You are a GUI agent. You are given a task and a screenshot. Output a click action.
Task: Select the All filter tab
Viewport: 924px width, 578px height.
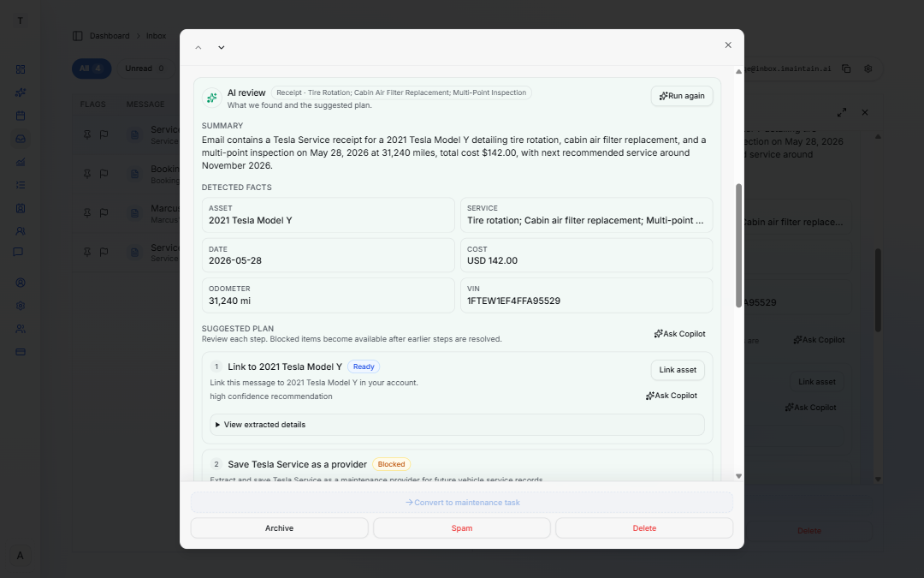tap(92, 69)
